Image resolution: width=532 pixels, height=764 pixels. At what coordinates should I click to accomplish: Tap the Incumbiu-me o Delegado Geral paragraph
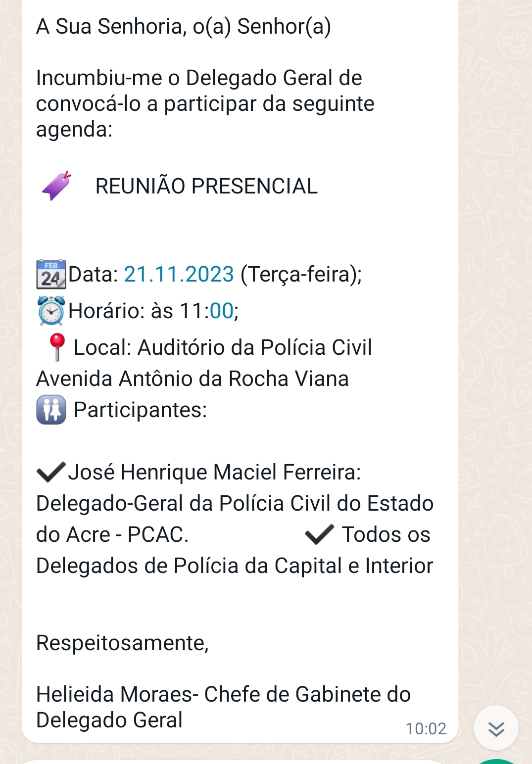(205, 104)
